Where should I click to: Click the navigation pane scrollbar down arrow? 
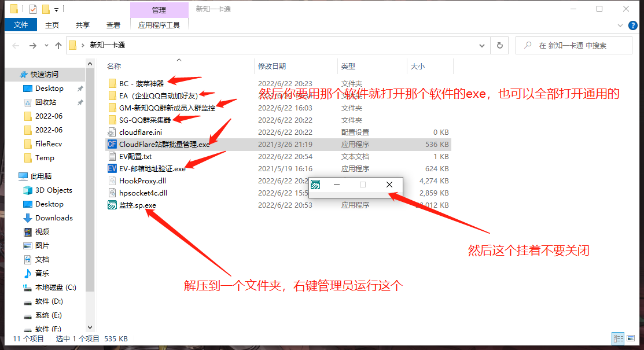[90, 327]
